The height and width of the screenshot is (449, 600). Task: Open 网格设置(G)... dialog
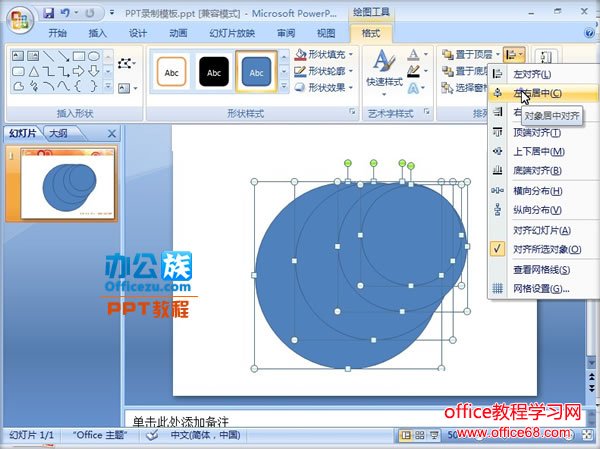(x=543, y=289)
